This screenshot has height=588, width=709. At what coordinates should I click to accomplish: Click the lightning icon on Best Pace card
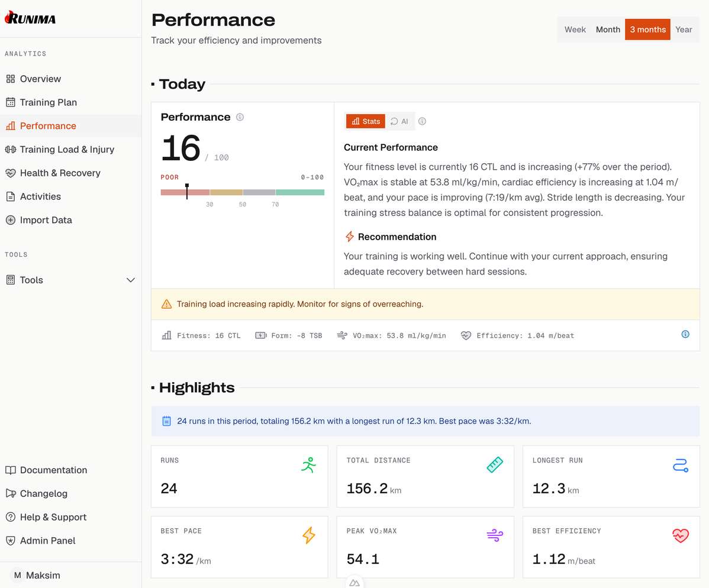[309, 535]
